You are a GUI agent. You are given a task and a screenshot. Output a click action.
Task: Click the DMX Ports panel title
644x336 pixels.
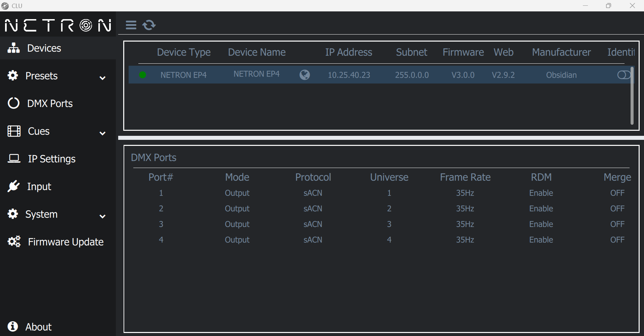153,158
